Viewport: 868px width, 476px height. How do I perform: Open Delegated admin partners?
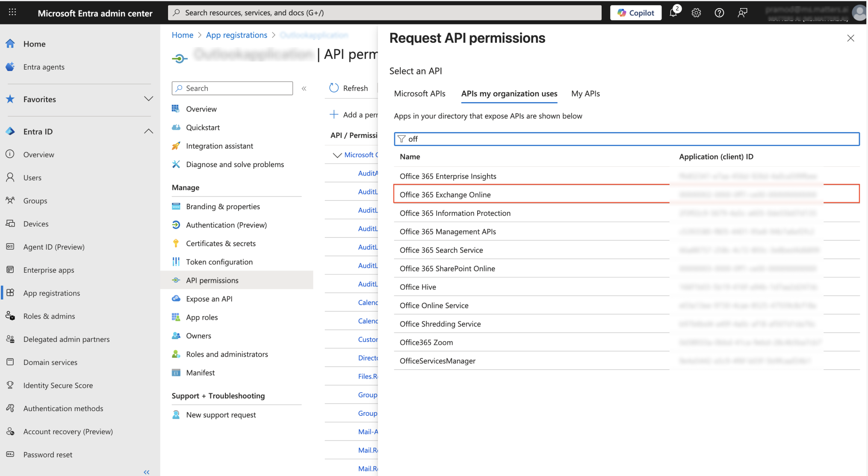pos(66,339)
